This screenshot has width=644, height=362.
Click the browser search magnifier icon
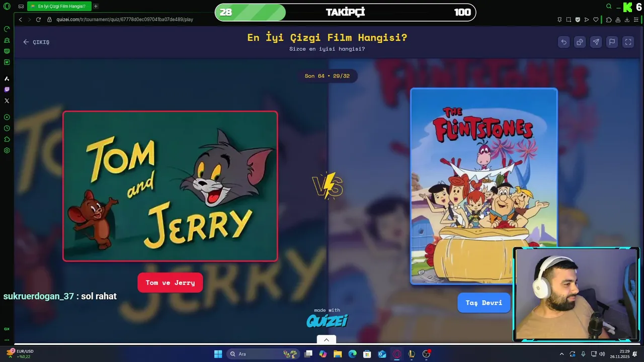click(609, 7)
